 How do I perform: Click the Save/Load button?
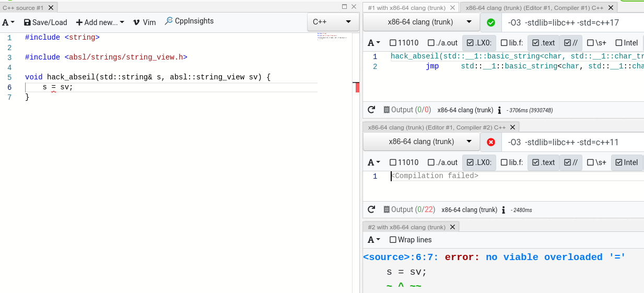45,22
